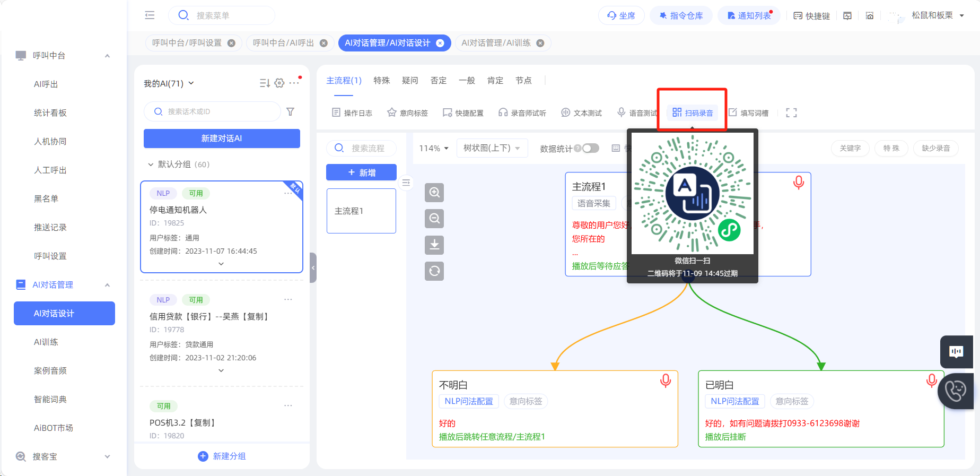This screenshot has width=980, height=476.
Task: Click the settings gear beside 我的AI
Action: tap(279, 83)
